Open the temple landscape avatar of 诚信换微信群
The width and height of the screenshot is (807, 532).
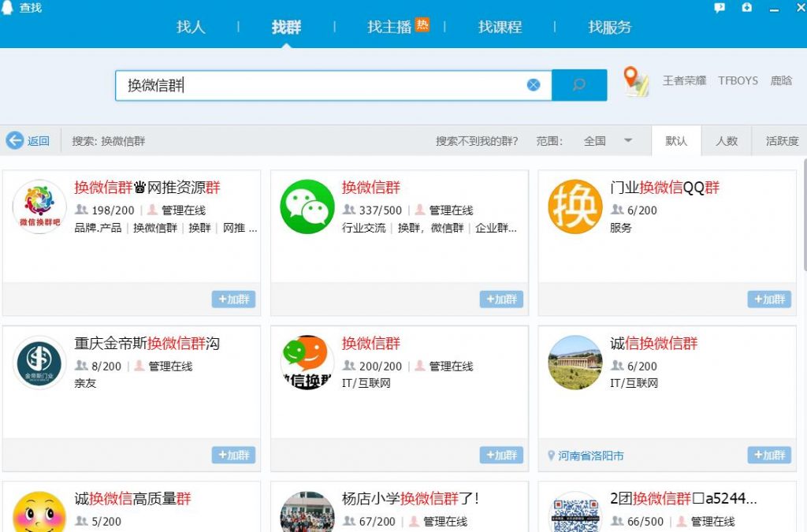coord(575,363)
